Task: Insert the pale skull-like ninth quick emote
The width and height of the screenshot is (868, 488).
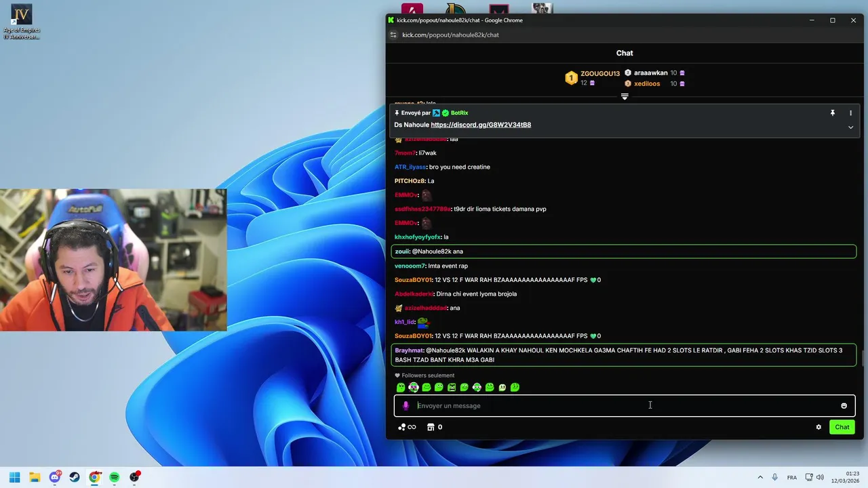Action: point(502,387)
